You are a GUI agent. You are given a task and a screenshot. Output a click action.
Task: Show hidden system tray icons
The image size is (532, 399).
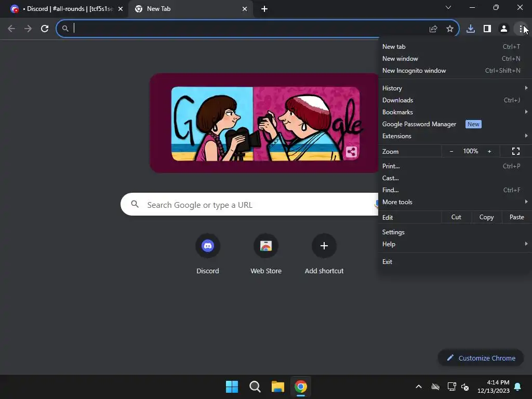[x=419, y=387]
